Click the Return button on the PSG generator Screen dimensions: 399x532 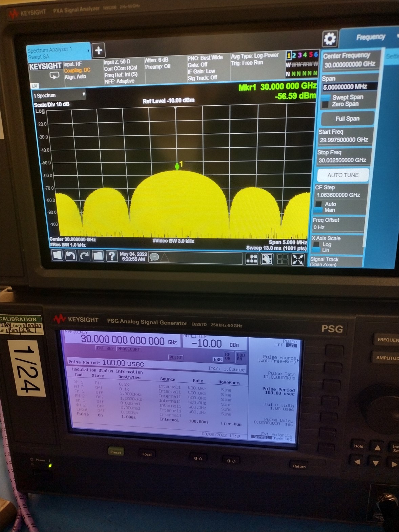pos(299,466)
